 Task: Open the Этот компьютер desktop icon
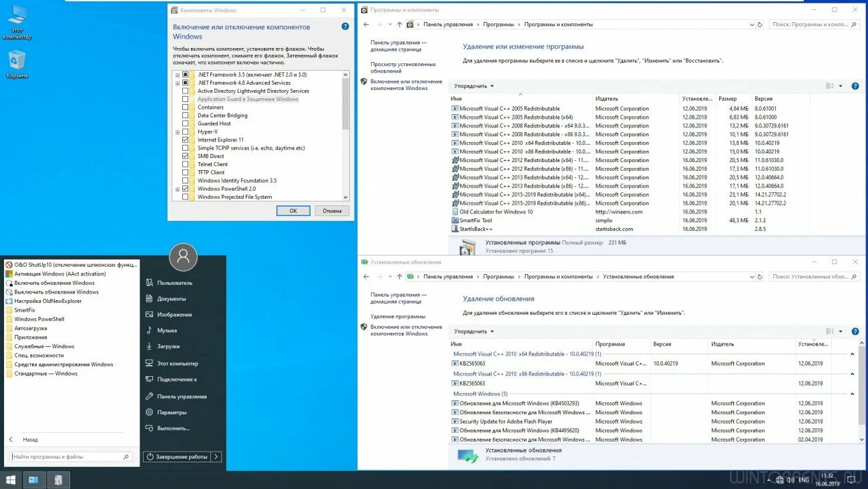17,22
